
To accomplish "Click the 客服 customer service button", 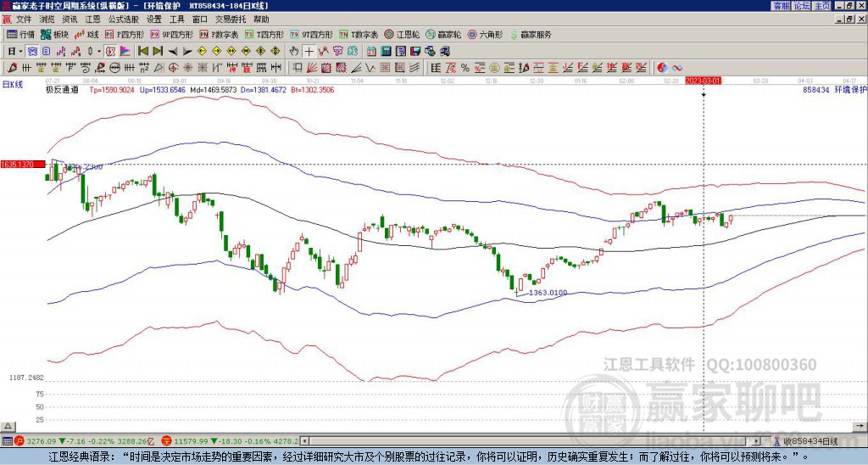I will (x=781, y=6).
